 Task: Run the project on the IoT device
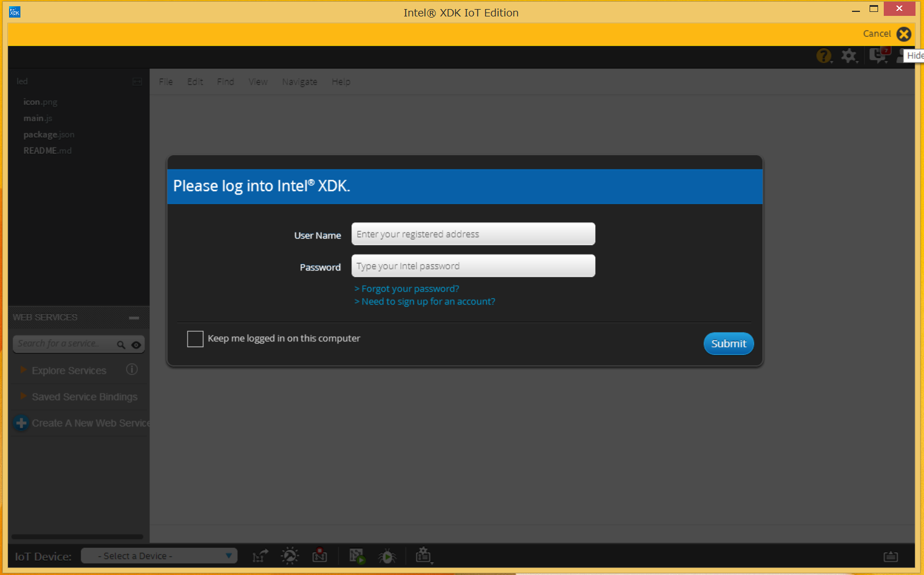point(357,556)
